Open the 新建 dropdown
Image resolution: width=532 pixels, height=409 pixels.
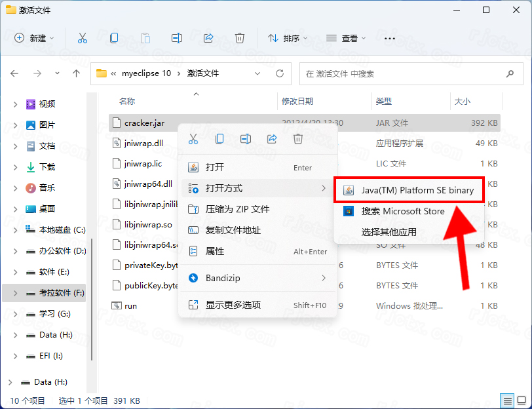[x=35, y=38]
